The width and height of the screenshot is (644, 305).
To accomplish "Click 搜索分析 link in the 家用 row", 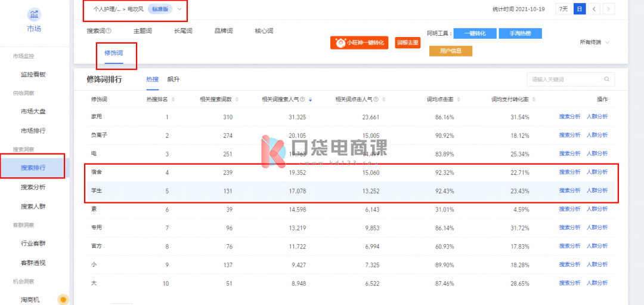I will [569, 117].
